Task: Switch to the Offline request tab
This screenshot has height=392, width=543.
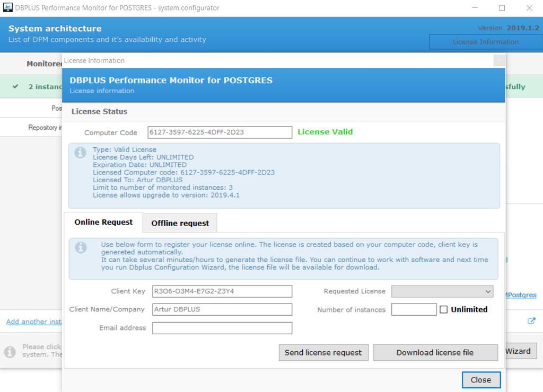Action: 180,223
